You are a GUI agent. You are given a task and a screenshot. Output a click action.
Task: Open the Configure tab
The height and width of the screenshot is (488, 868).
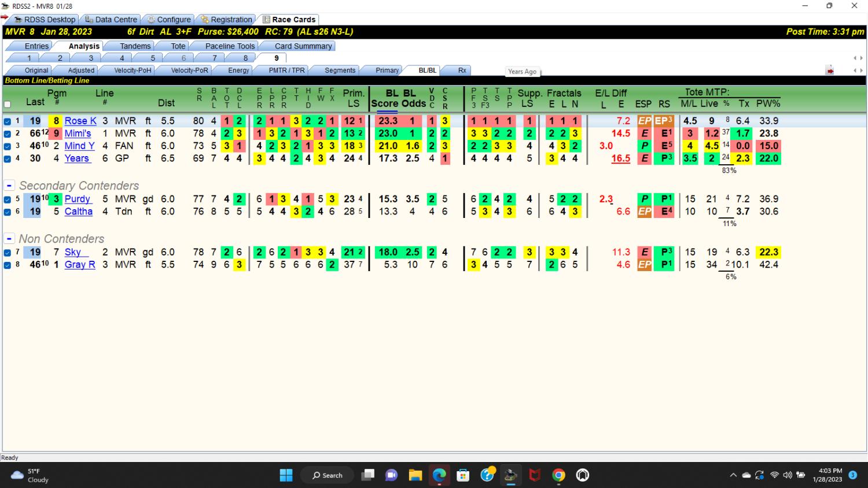click(x=168, y=20)
